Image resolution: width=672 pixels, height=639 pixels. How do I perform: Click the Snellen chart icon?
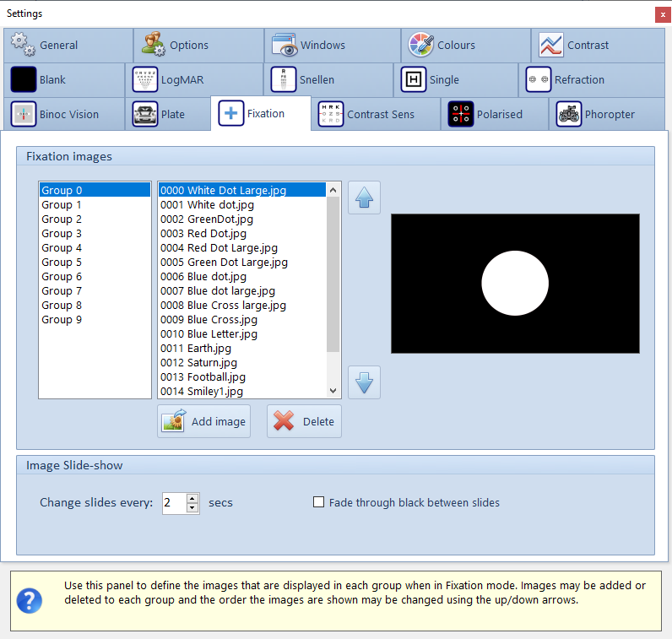(284, 80)
